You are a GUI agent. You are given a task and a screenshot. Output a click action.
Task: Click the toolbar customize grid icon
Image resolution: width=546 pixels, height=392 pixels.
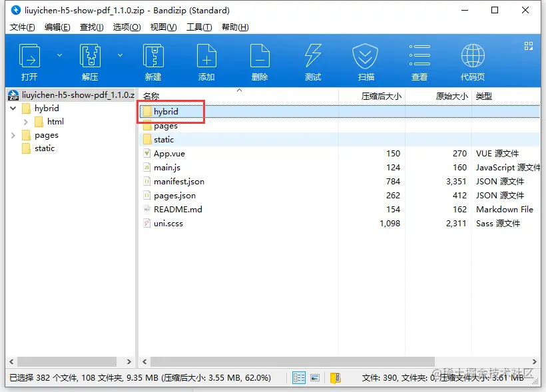click(529, 46)
